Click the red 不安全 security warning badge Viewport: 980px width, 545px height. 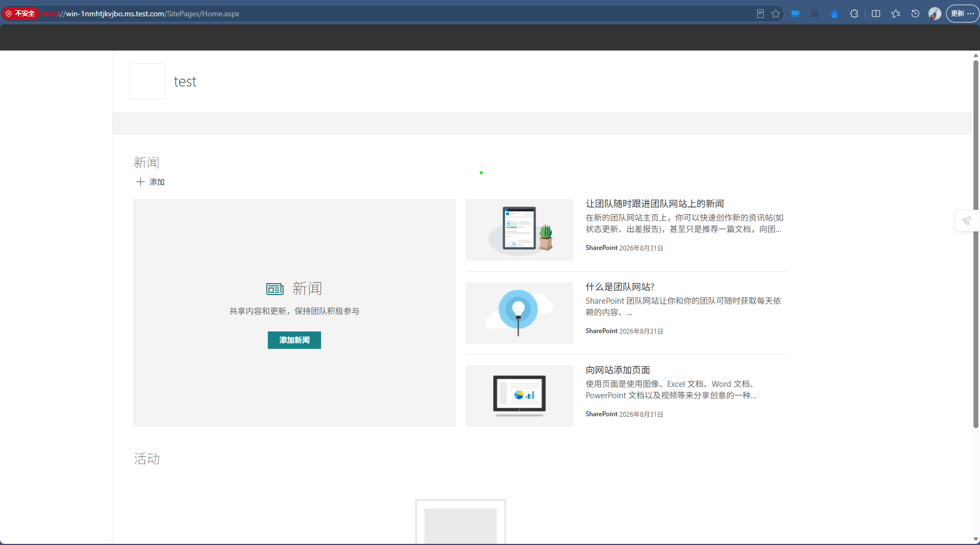click(x=21, y=14)
